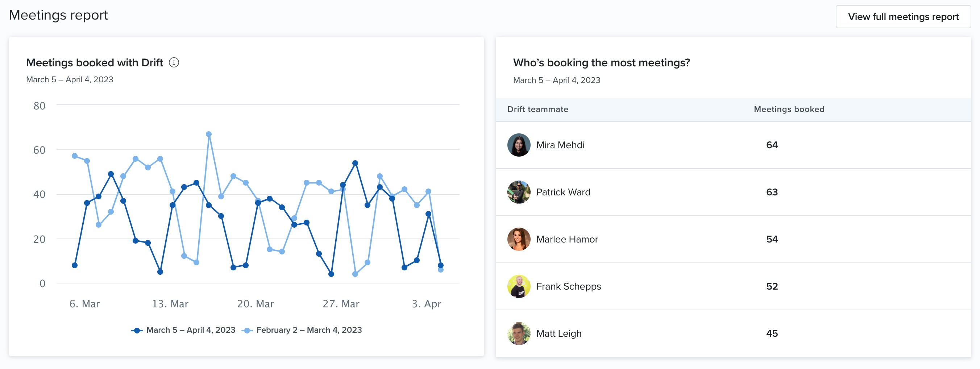Click the Frank Schepps name
Image resolution: width=980 pixels, height=369 pixels.
tap(568, 286)
